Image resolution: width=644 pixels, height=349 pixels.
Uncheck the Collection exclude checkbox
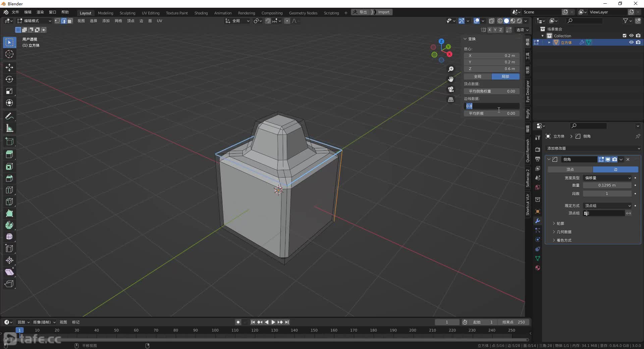tap(625, 36)
